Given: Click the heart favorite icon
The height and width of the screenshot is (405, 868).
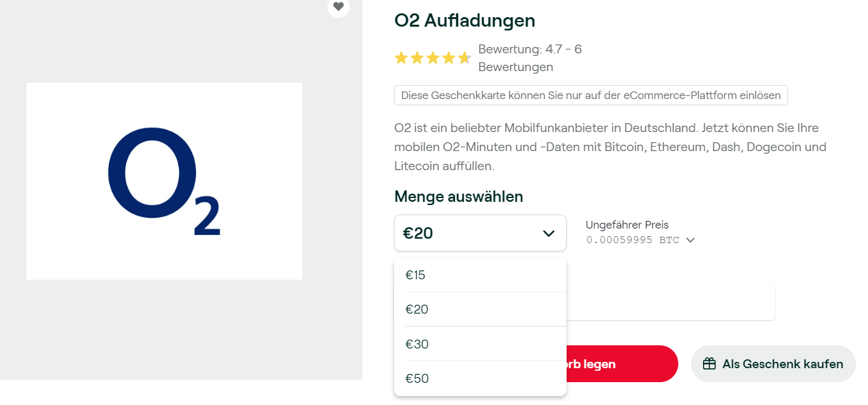Looking at the screenshot, I should click(338, 6).
